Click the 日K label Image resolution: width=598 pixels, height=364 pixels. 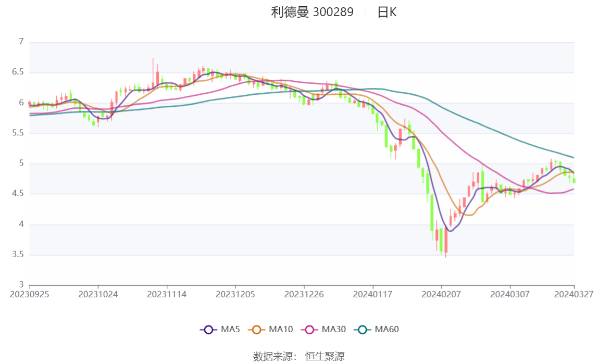pyautogui.click(x=387, y=12)
